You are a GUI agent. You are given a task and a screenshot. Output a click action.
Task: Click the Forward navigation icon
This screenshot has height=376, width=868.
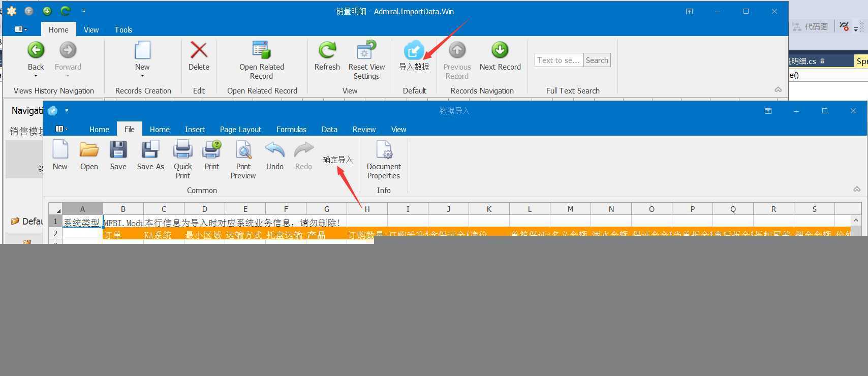coord(68,50)
